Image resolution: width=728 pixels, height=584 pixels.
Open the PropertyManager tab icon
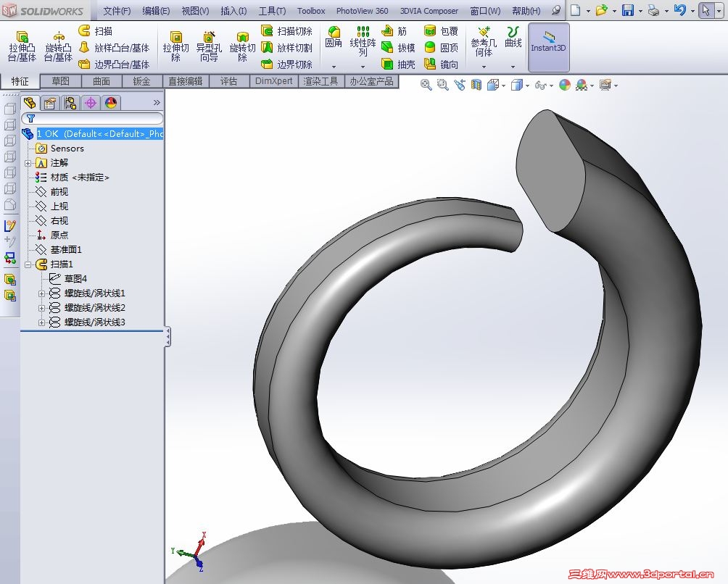pyautogui.click(x=50, y=103)
